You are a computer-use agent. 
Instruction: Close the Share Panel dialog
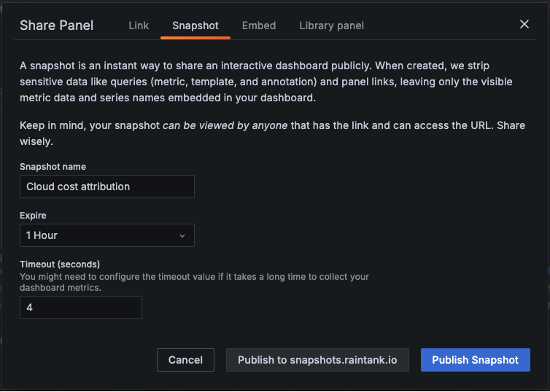(x=524, y=24)
